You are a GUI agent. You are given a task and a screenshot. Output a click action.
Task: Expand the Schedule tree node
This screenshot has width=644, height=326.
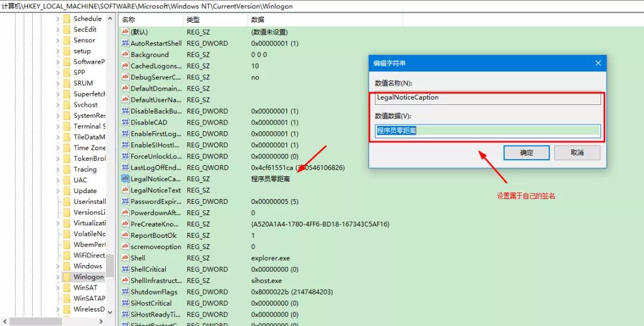pos(58,19)
